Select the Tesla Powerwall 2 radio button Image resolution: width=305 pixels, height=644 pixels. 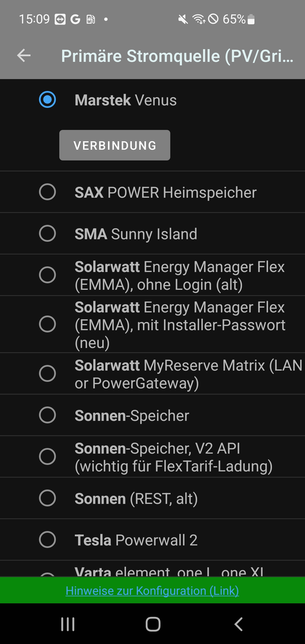[47, 540]
